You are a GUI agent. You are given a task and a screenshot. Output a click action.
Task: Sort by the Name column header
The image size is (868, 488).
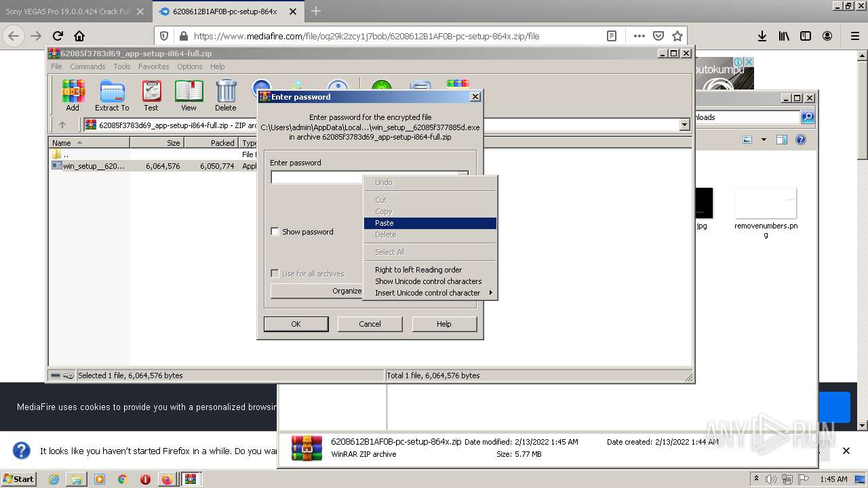(89, 143)
